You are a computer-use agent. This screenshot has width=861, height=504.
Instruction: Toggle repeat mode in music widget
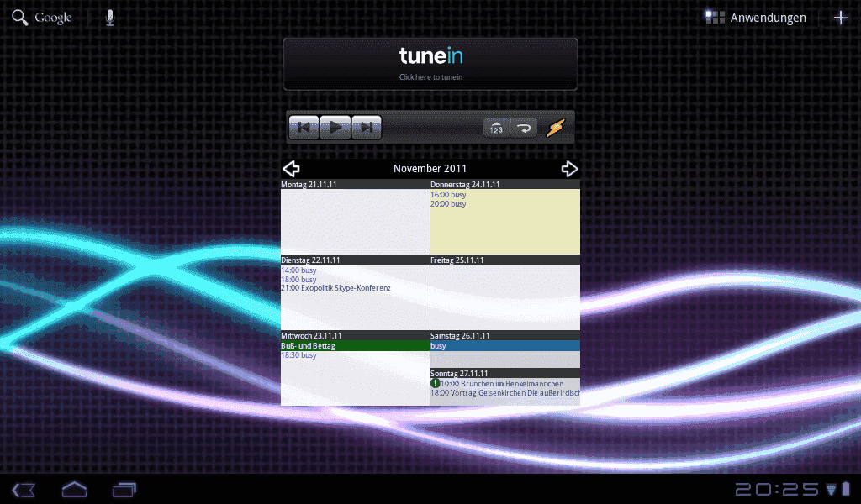pyautogui.click(x=524, y=129)
